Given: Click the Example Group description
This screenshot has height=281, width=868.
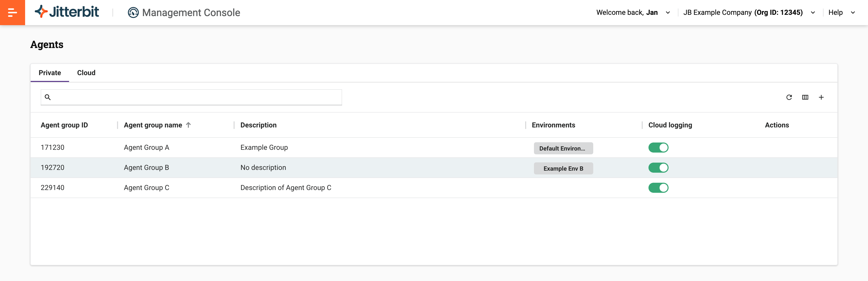Looking at the screenshot, I should click(264, 148).
